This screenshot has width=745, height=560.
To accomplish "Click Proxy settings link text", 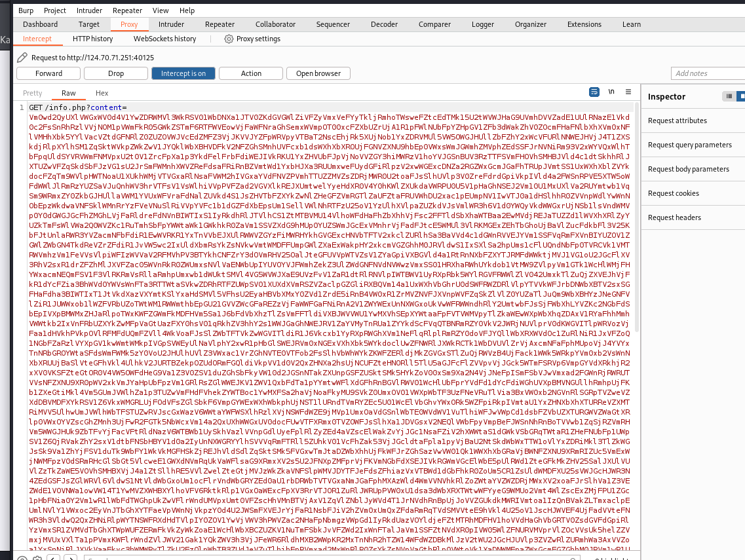I will coord(258,39).
